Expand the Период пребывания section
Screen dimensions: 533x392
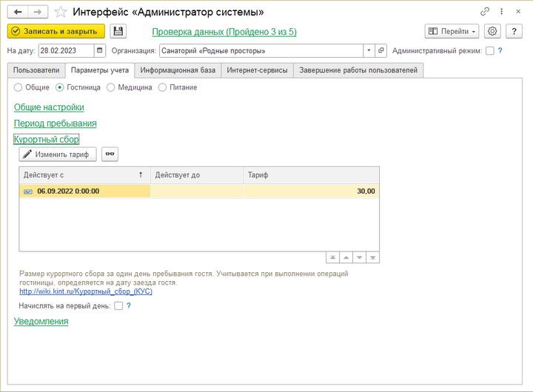pyautogui.click(x=55, y=124)
